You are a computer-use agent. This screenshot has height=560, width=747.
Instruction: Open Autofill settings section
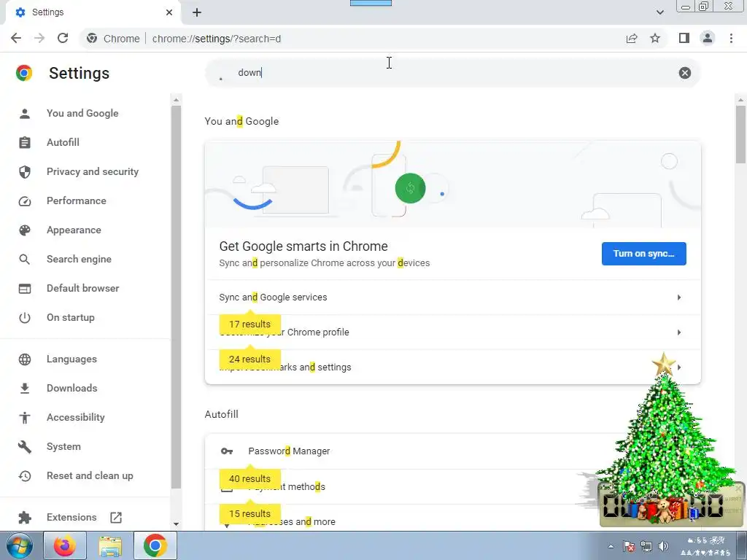[x=63, y=142]
